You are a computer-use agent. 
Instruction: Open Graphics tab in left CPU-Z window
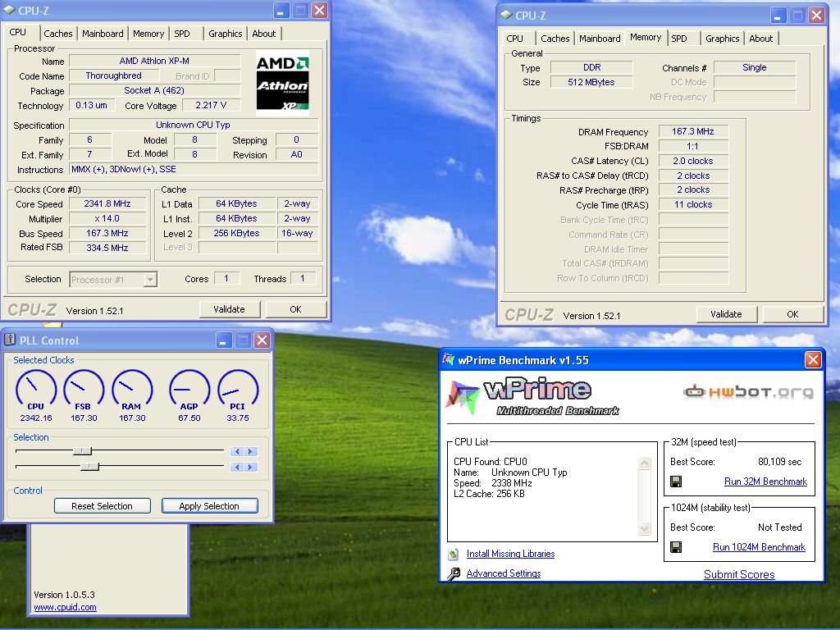pyautogui.click(x=225, y=33)
